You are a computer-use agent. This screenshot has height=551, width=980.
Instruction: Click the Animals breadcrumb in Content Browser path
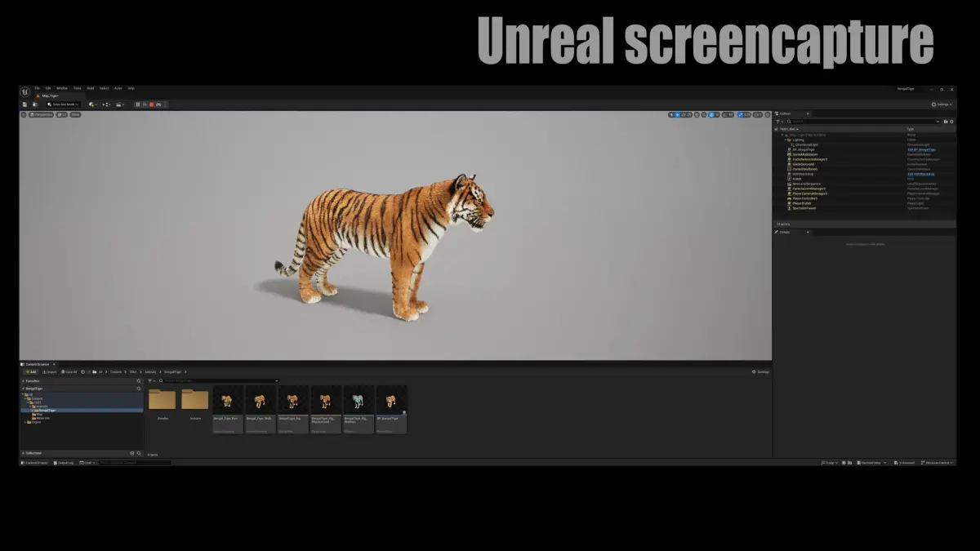[150, 371]
